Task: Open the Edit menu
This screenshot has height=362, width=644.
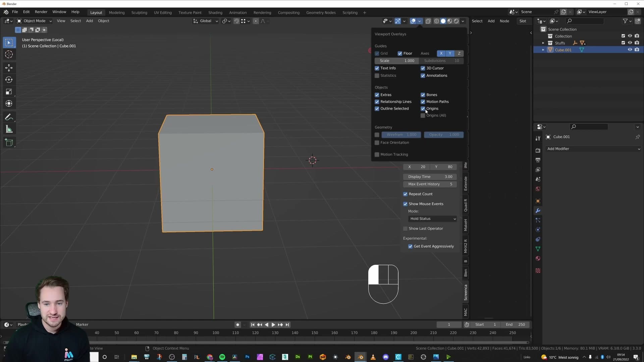Action: click(26, 12)
